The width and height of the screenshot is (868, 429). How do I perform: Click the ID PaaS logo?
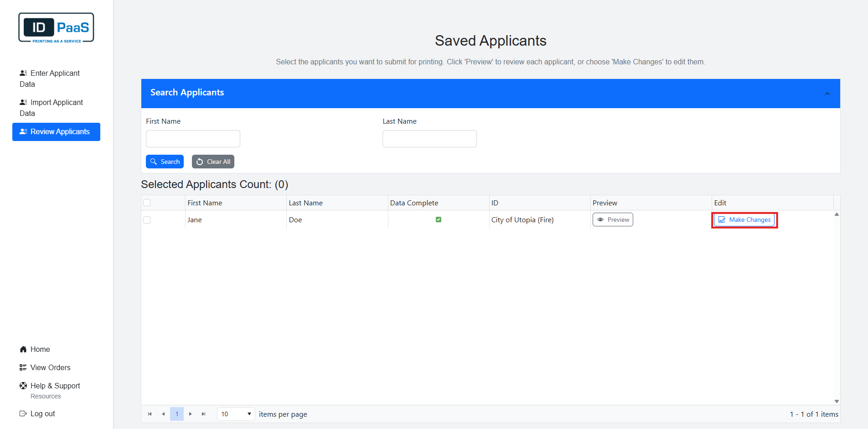coord(56,28)
